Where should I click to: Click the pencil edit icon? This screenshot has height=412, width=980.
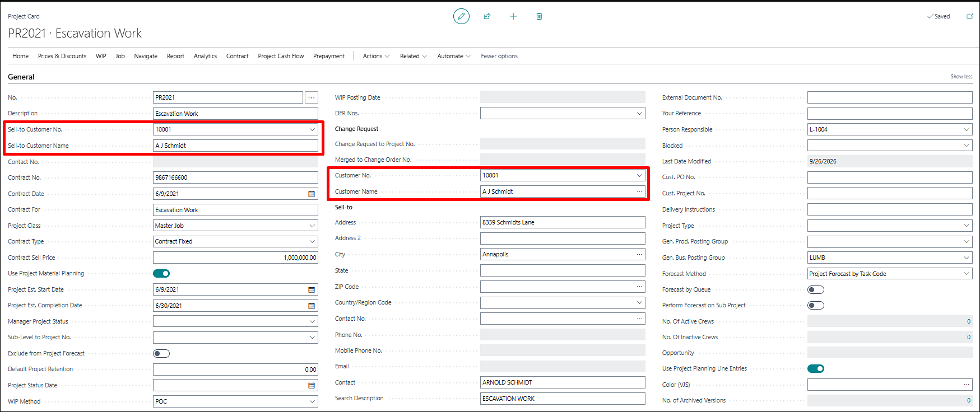click(461, 16)
